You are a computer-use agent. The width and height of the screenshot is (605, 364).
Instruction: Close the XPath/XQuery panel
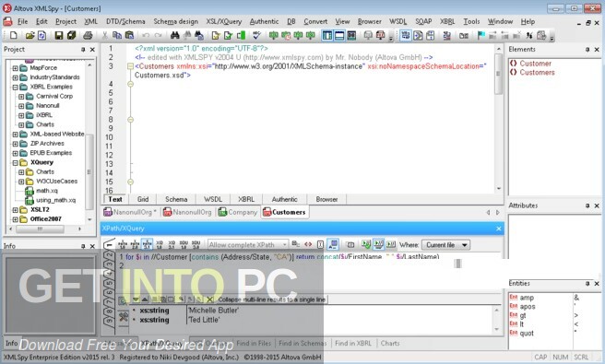pos(499,229)
